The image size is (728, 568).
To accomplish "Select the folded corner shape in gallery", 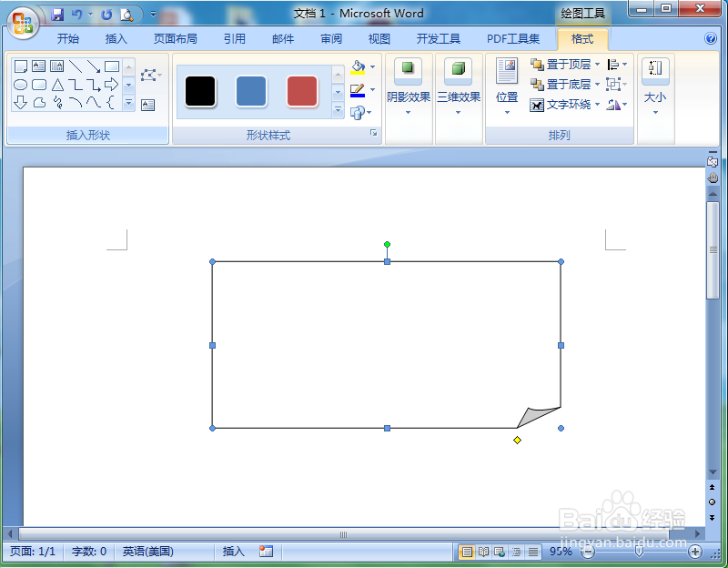I will point(20,66).
